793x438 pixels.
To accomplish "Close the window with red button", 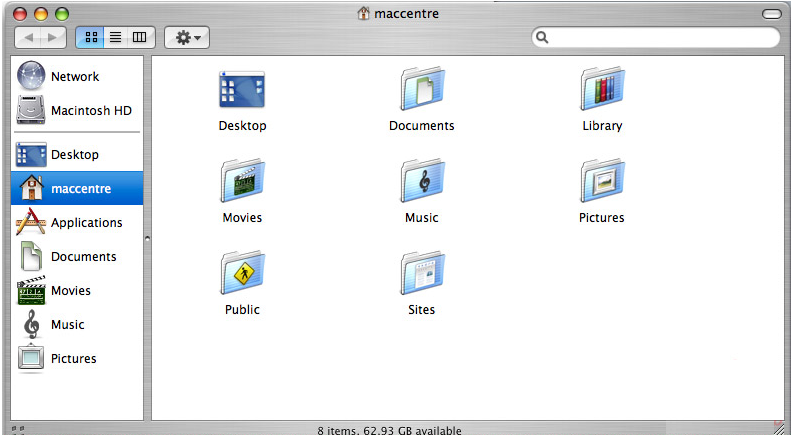I will pyautogui.click(x=19, y=14).
